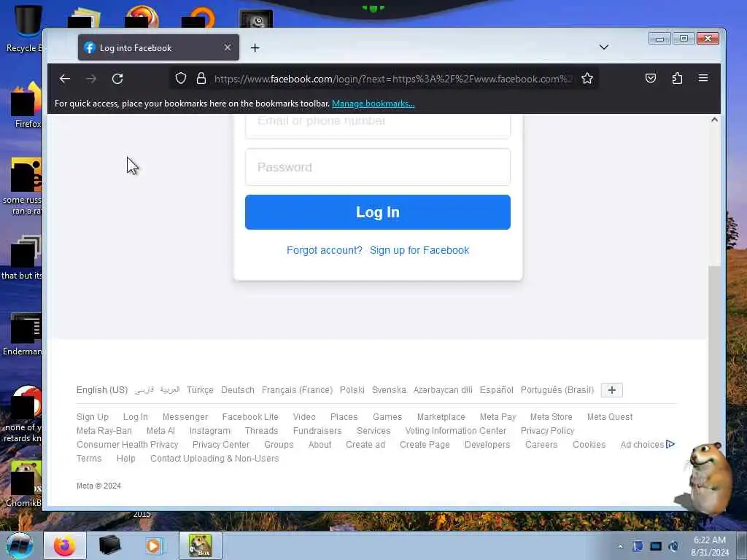The height and width of the screenshot is (560, 747).
Task: Switch language to Azərbaycan dili
Action: [x=443, y=390]
